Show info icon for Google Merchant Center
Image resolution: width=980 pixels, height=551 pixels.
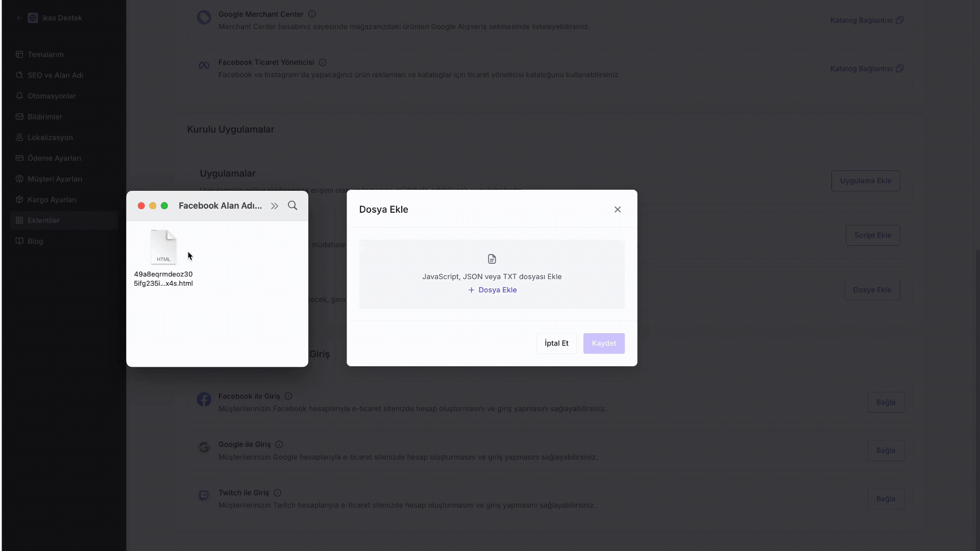[x=312, y=14]
